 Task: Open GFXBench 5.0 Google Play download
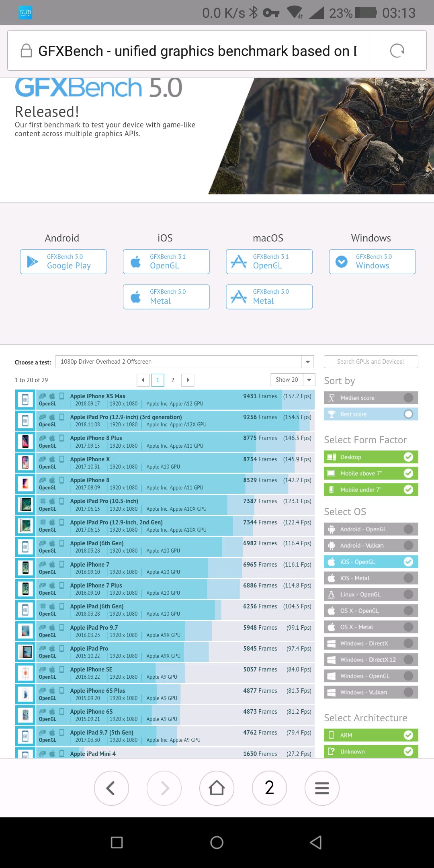tap(63, 262)
